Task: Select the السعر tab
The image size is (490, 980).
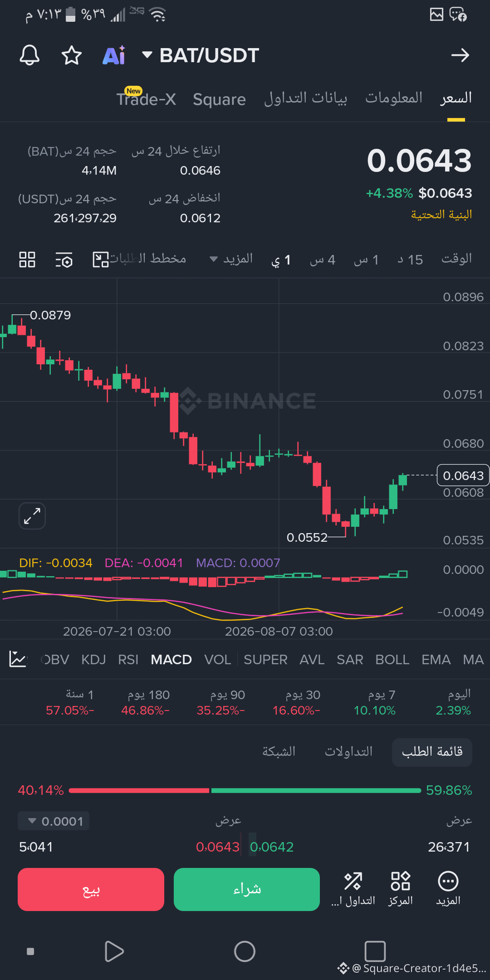Action: click(x=456, y=98)
